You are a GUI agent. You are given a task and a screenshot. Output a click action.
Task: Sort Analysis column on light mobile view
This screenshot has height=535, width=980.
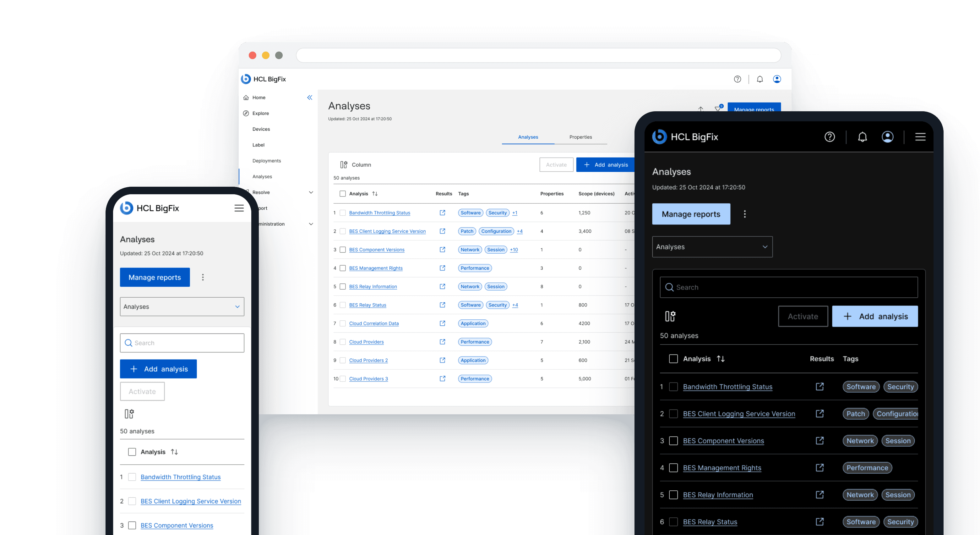tap(174, 452)
